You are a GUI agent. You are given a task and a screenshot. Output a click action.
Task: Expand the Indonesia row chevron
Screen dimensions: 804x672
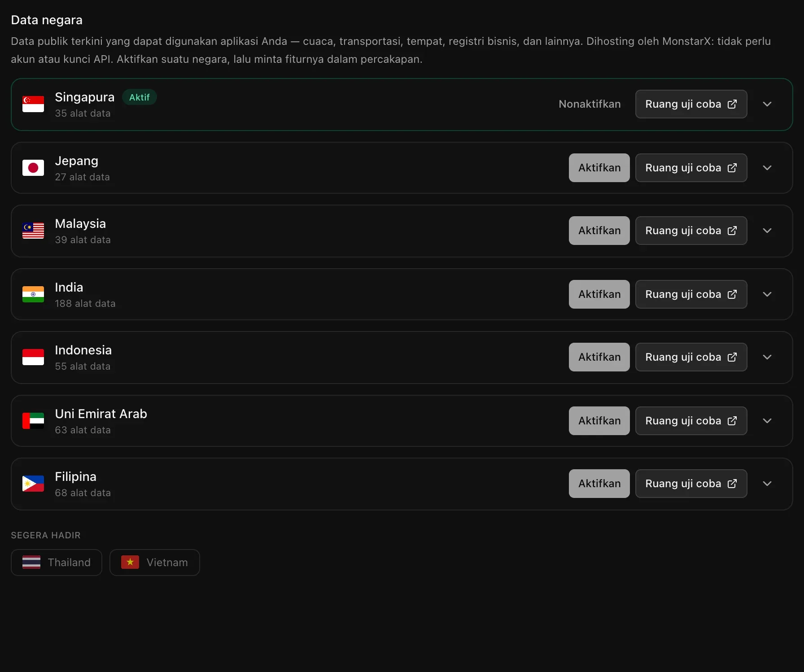(x=767, y=357)
